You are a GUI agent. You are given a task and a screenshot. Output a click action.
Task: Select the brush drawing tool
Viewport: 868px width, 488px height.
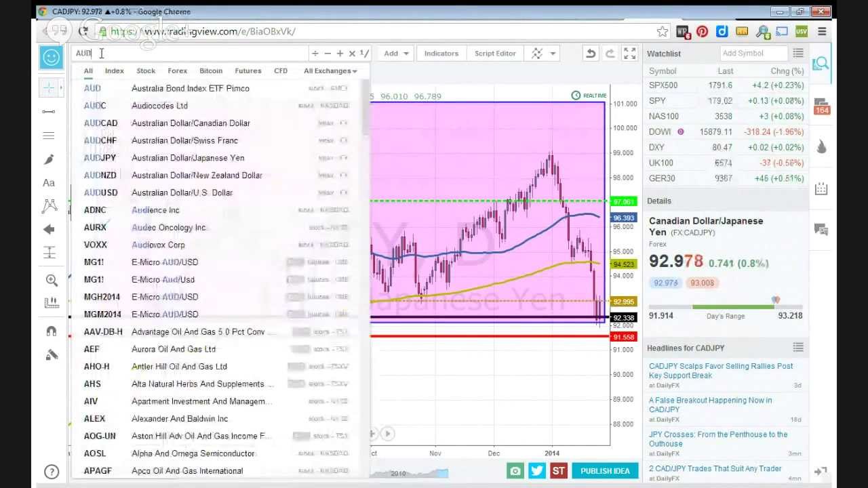coord(49,159)
